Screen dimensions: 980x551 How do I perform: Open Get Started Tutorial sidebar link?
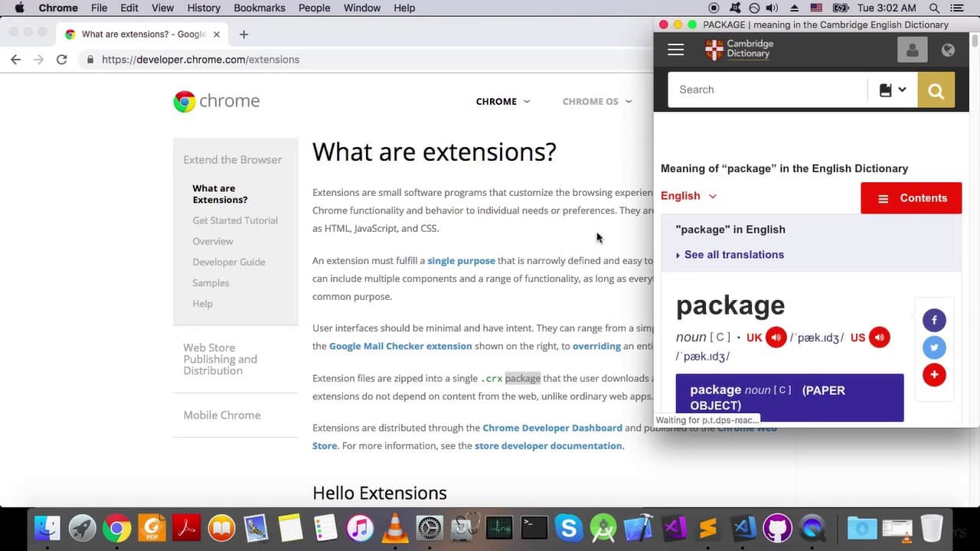235,220
